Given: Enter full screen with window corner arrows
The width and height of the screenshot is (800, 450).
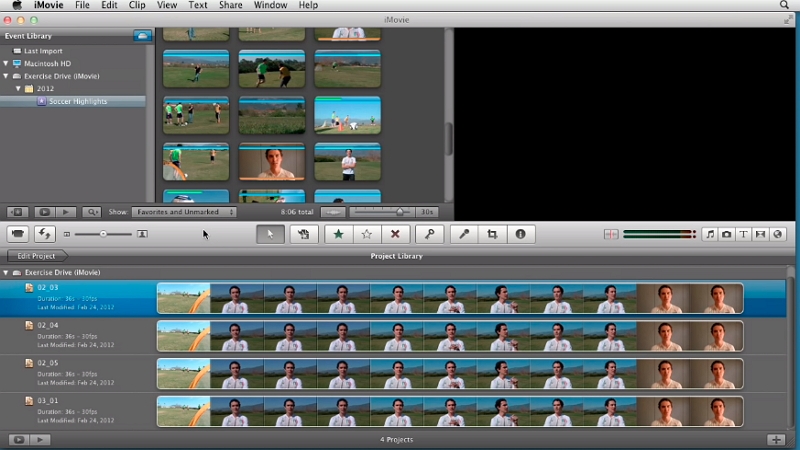Looking at the screenshot, I should point(788,20).
